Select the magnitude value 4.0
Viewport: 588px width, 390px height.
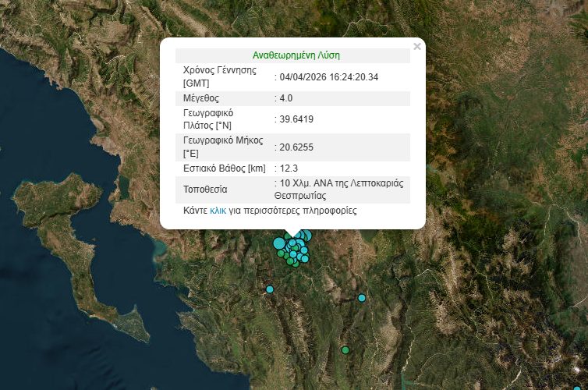[x=285, y=98]
